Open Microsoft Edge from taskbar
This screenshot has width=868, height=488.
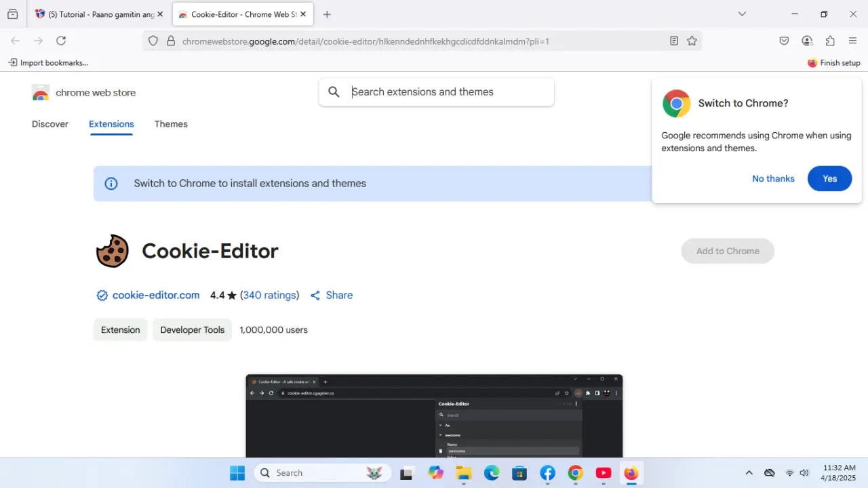(x=492, y=473)
